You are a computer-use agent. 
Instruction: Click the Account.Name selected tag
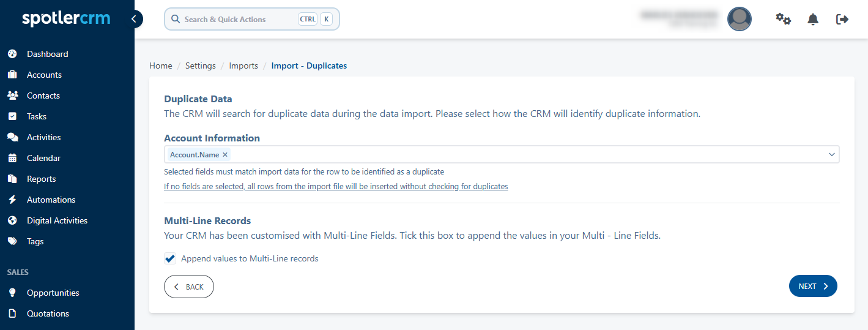pyautogui.click(x=199, y=155)
